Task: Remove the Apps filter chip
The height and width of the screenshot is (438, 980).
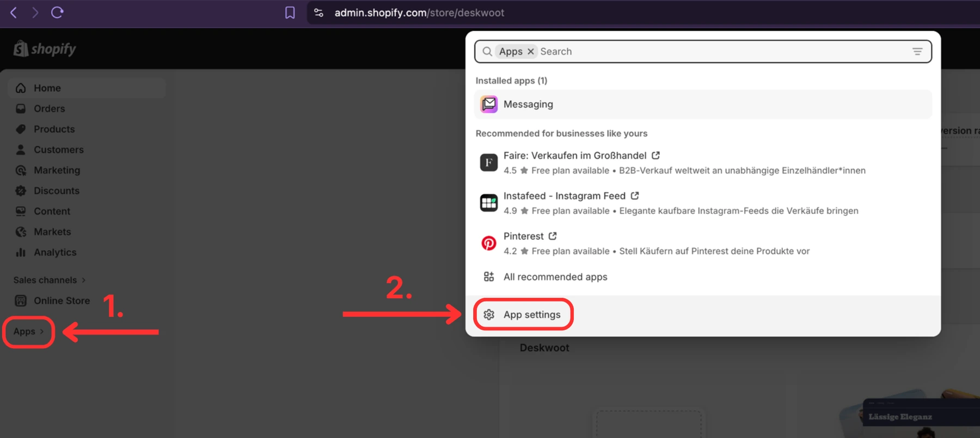Action: point(530,52)
